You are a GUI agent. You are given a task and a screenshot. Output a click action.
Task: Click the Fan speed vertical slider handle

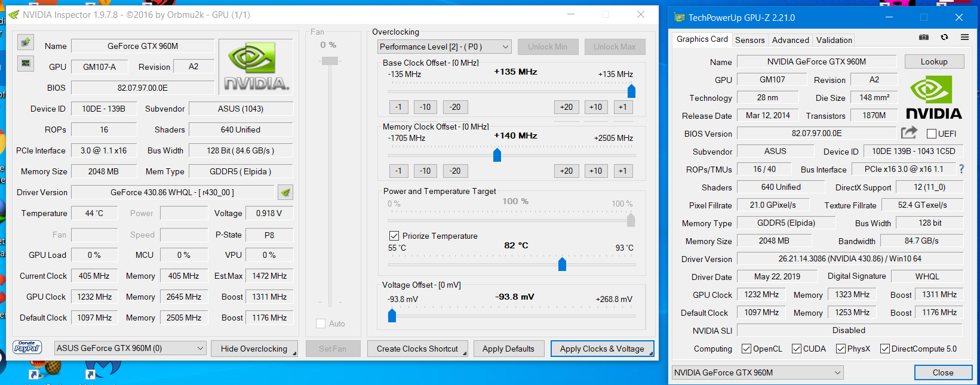(330, 61)
